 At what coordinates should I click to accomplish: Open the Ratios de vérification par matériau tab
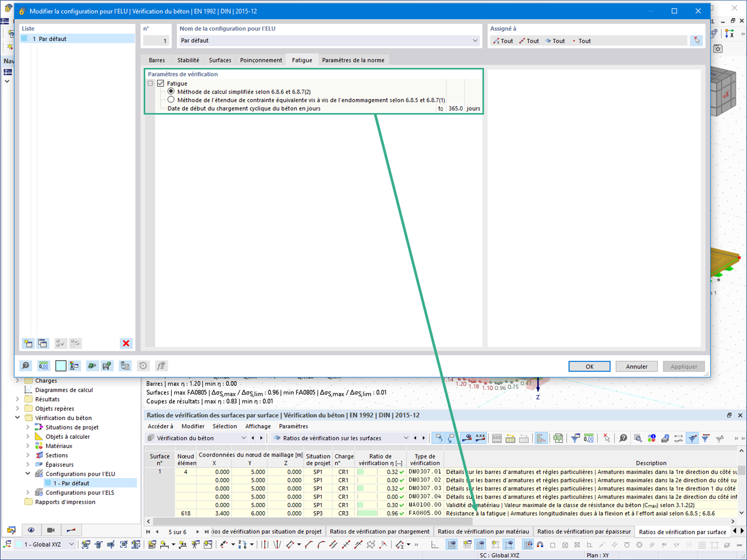484,532
